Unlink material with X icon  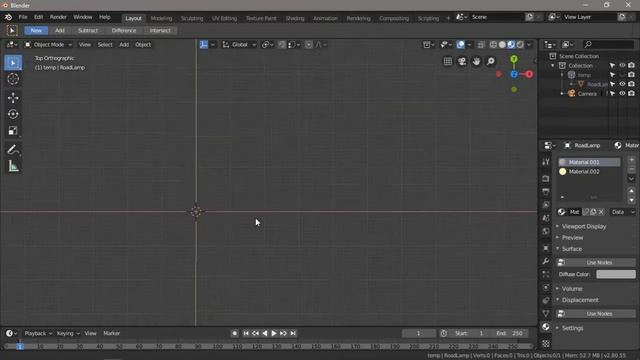pos(601,212)
